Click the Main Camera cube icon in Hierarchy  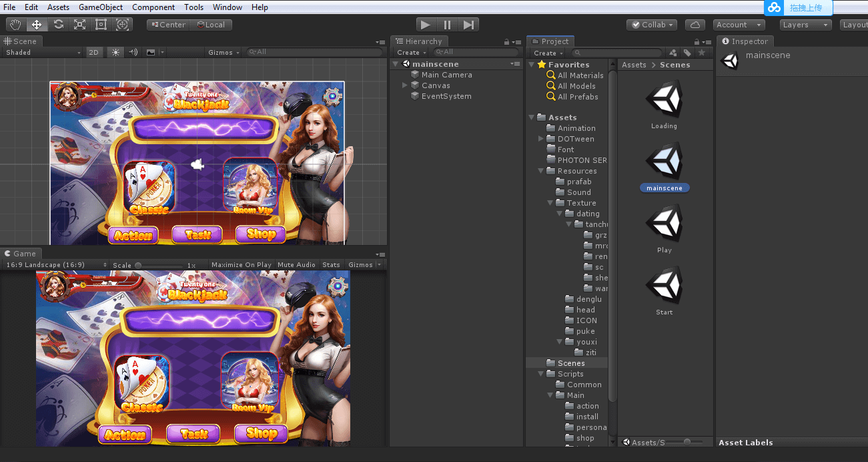(x=415, y=75)
